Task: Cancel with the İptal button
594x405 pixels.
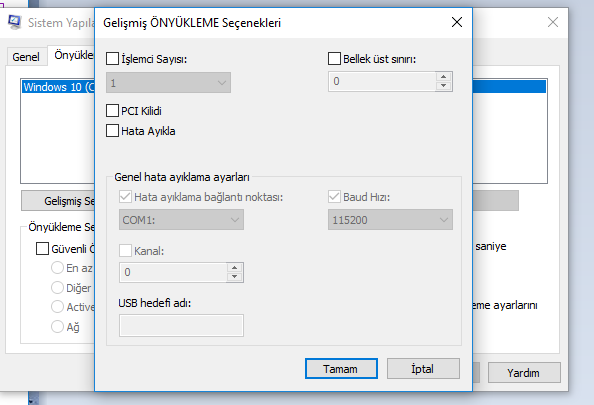Action: (423, 369)
